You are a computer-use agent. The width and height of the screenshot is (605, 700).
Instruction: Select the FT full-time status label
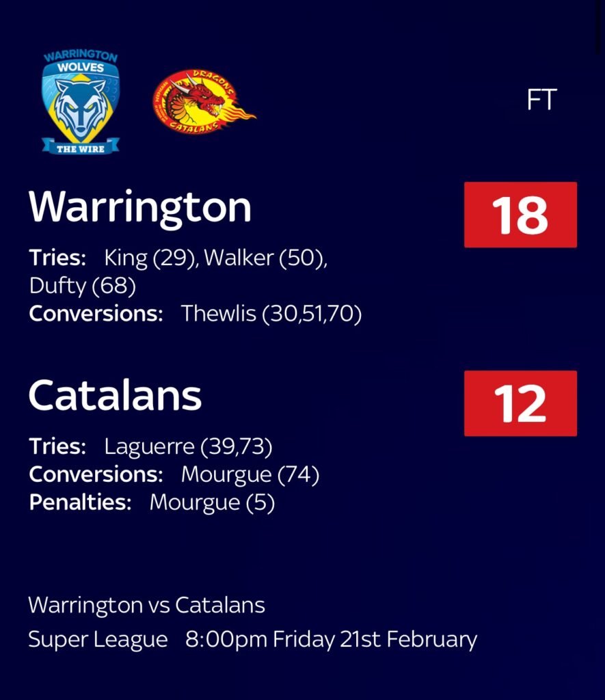541,99
